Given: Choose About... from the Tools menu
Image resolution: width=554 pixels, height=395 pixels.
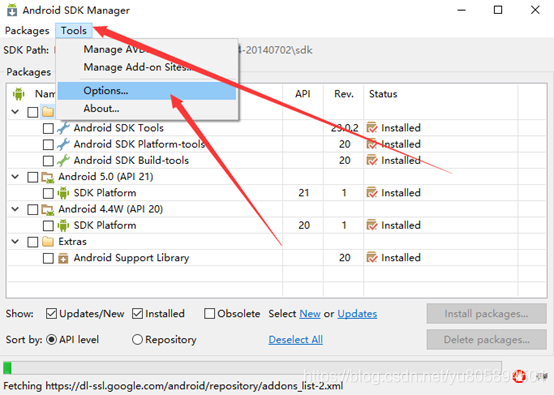Looking at the screenshot, I should (x=147, y=109).
